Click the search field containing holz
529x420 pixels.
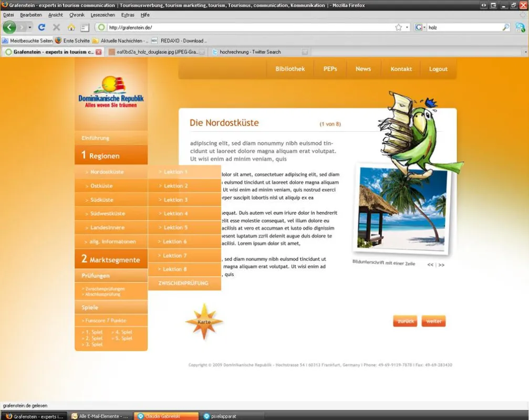[464, 27]
